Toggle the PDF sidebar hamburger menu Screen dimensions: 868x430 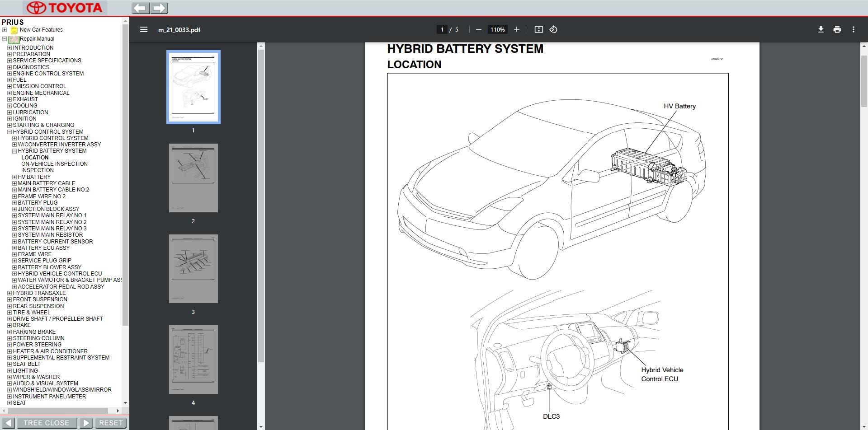pyautogui.click(x=144, y=29)
